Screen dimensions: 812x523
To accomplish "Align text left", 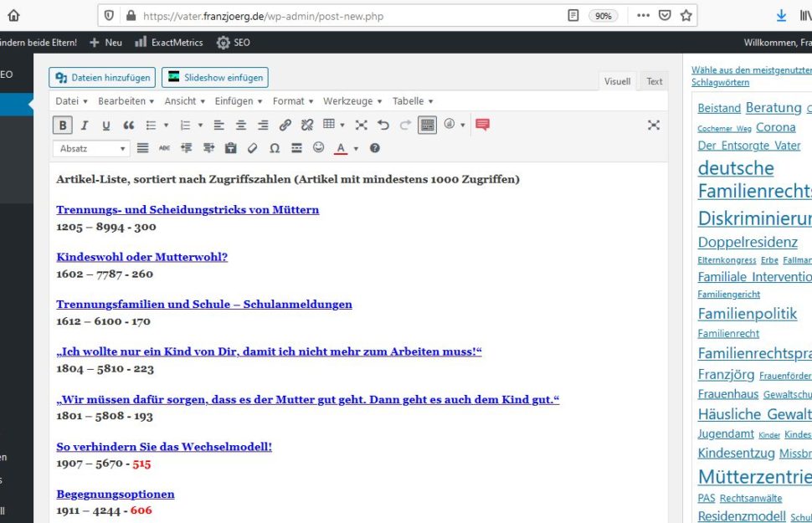I will click(219, 125).
